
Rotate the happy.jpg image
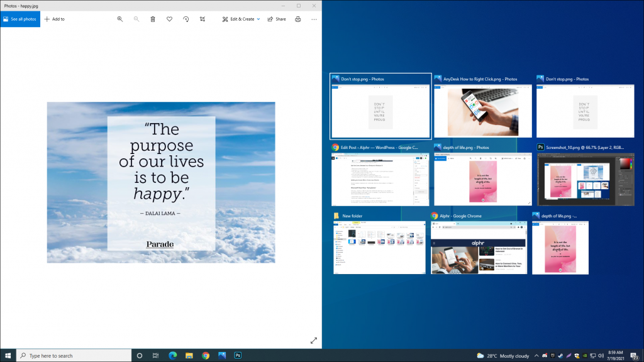186,19
